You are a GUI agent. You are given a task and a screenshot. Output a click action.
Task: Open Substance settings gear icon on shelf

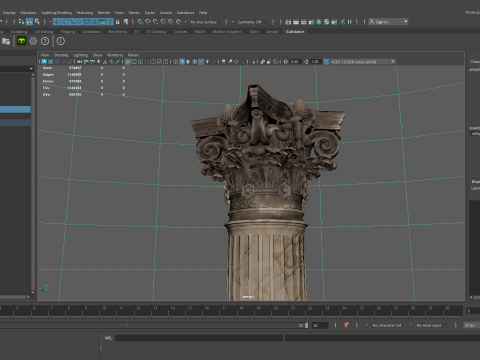[x=33, y=41]
